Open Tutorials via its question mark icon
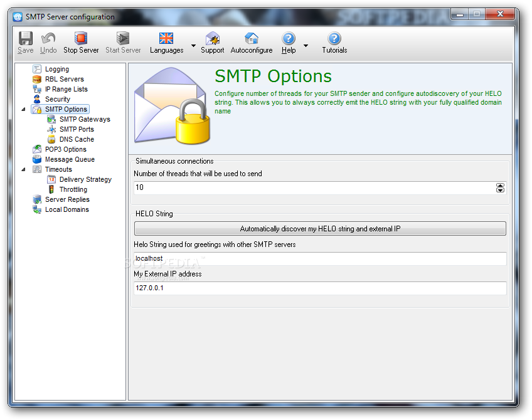The height and width of the screenshot is (420, 532). [x=334, y=38]
